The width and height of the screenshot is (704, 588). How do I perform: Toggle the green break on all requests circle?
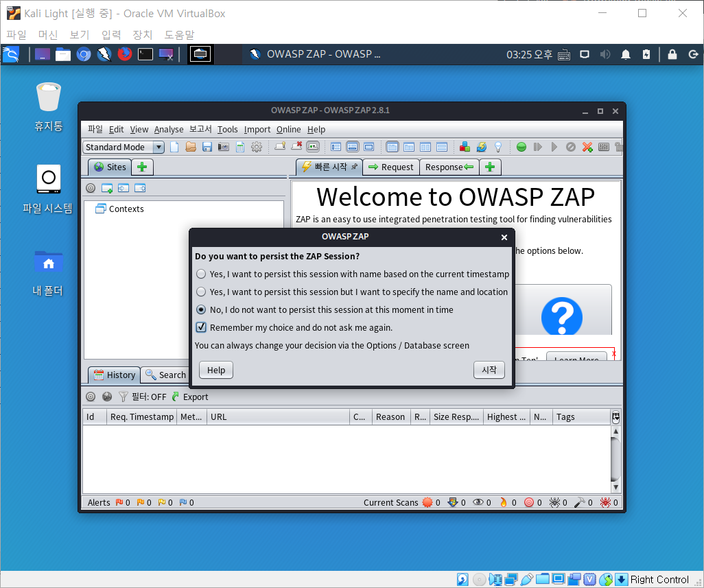pyautogui.click(x=521, y=147)
